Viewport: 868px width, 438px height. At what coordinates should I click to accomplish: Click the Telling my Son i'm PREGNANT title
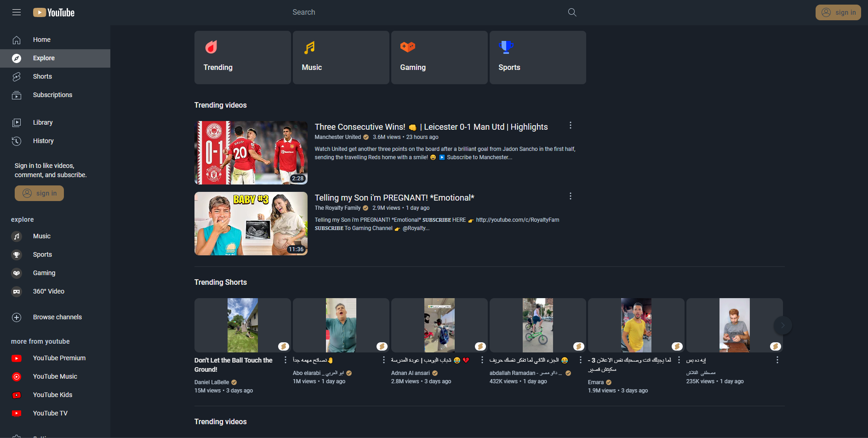coord(394,198)
